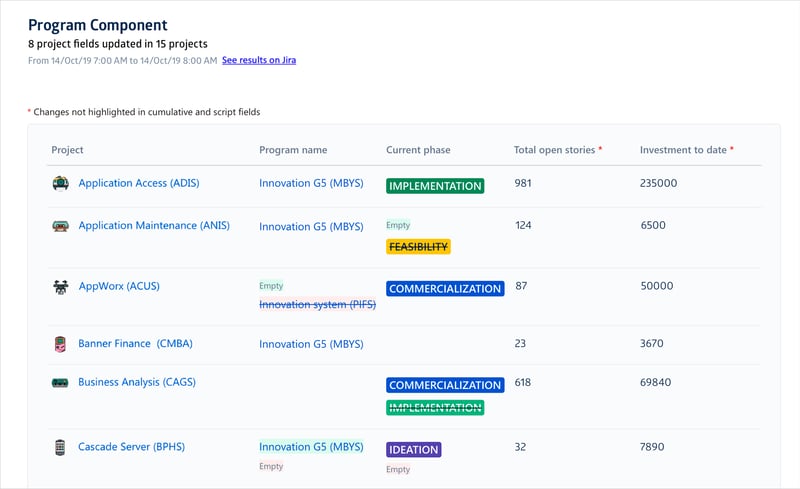Click struck-through Innovation system (PIFS) link
The height and width of the screenshot is (489, 800).
[x=317, y=305]
